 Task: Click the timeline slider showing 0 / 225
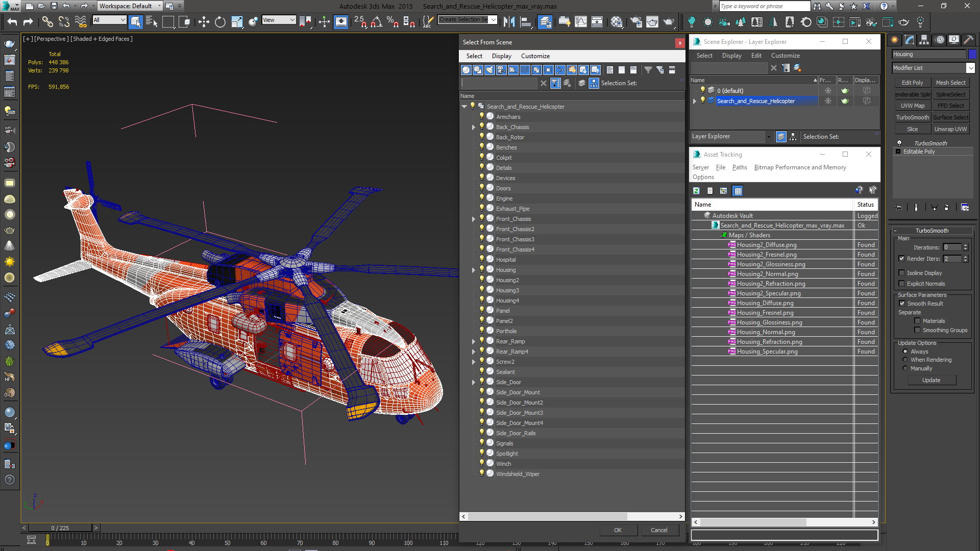(x=60, y=528)
